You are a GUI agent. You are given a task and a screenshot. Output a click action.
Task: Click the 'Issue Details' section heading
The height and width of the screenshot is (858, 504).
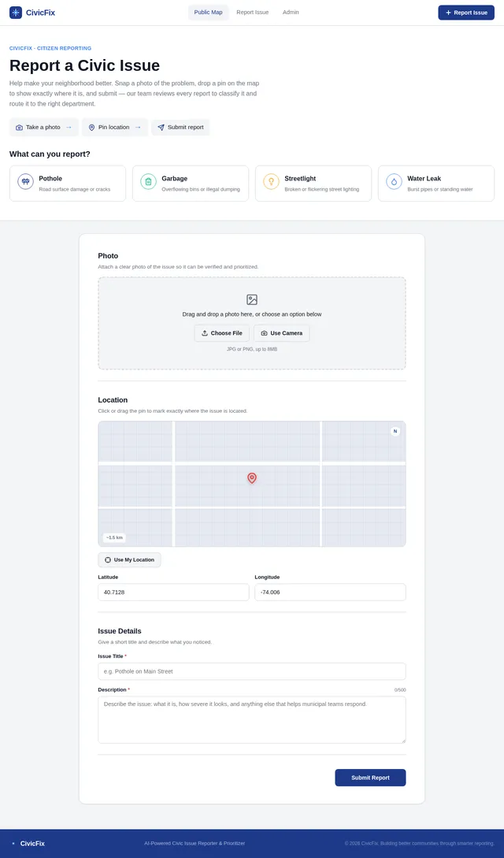[120, 631]
